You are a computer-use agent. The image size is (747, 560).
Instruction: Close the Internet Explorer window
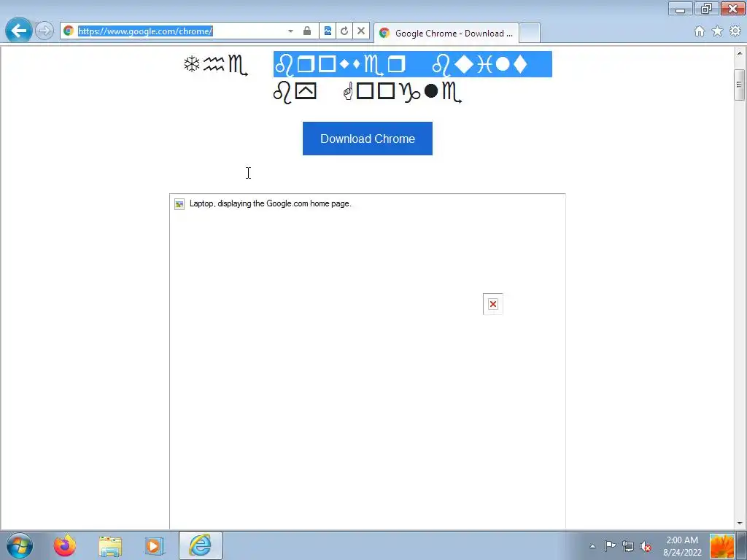[x=732, y=9]
